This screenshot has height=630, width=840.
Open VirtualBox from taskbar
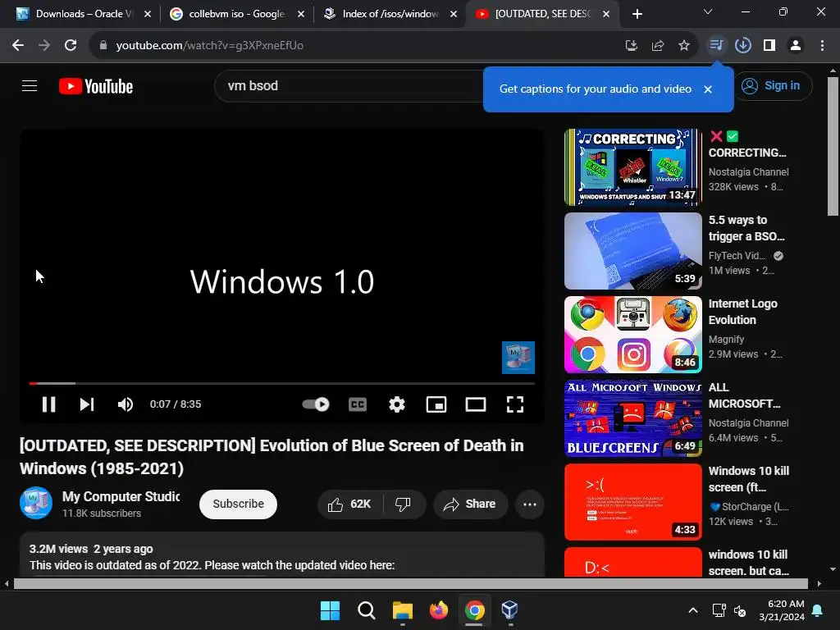pyautogui.click(x=509, y=610)
